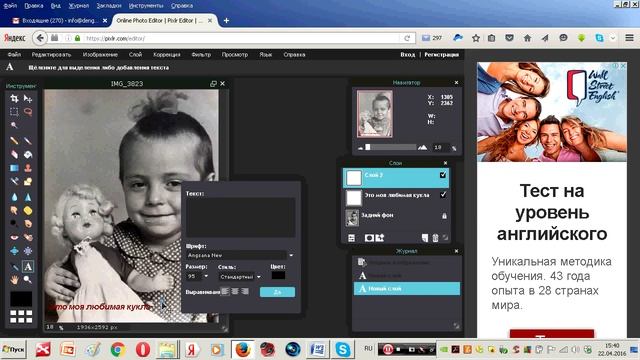Screen dimensions: 640x360
Task: Open the Просмотр menu
Action: click(x=235, y=55)
